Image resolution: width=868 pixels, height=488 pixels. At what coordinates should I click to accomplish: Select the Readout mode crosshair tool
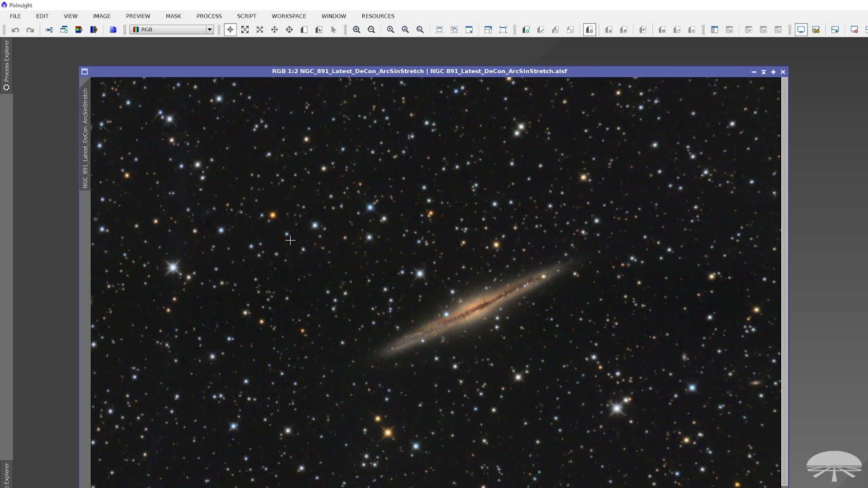coord(231,30)
